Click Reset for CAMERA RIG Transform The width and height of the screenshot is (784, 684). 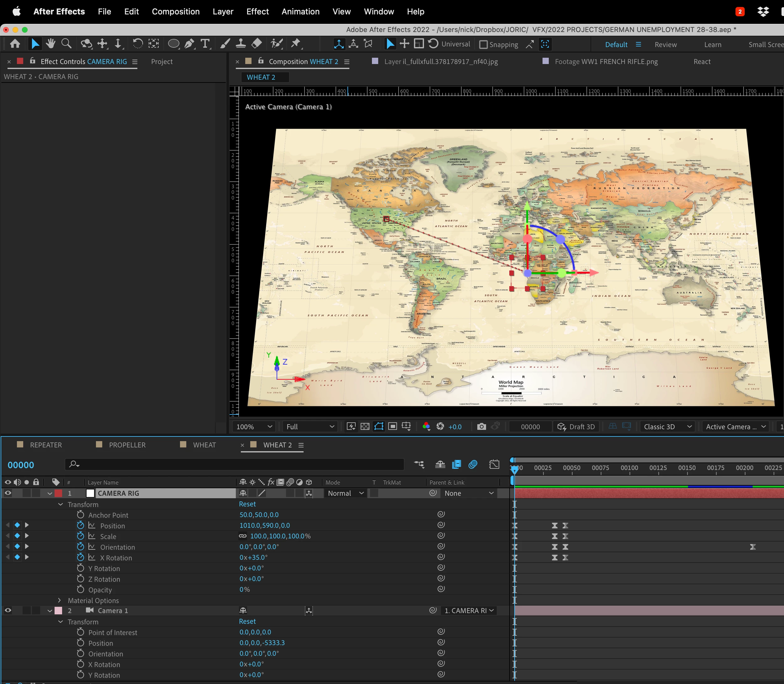point(247,504)
